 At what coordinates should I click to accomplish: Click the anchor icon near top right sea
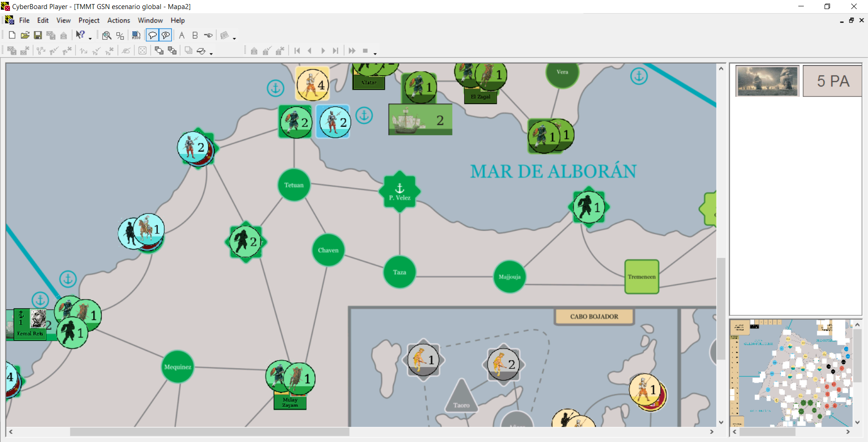639,76
